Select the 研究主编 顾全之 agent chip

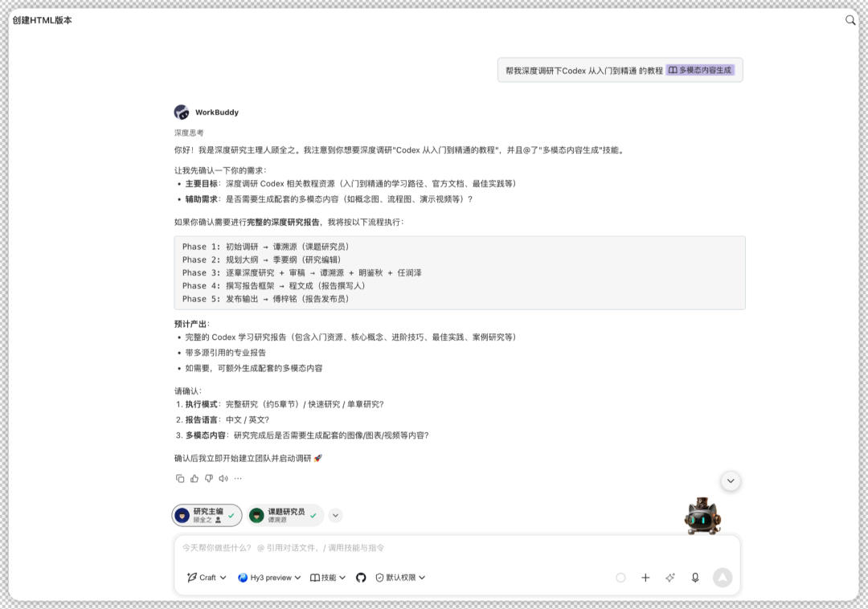tap(207, 516)
